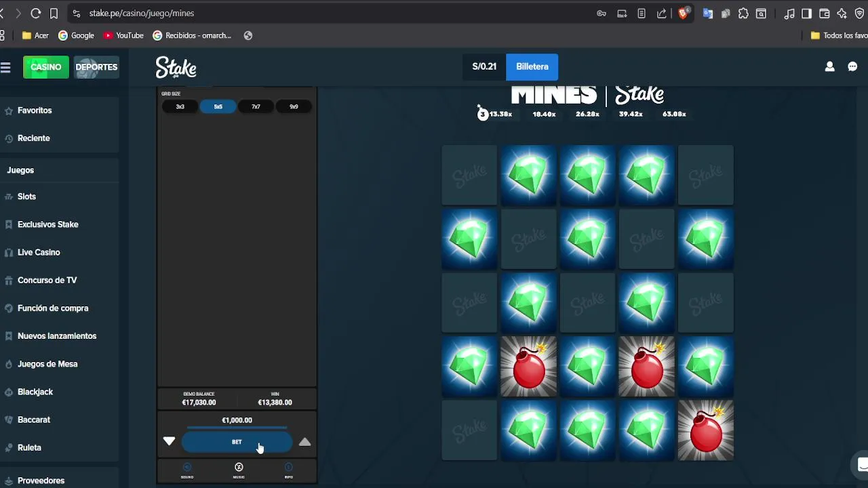This screenshot has height=488, width=868.
Task: Click the Slots icon in sidebar
Action: click(9, 197)
